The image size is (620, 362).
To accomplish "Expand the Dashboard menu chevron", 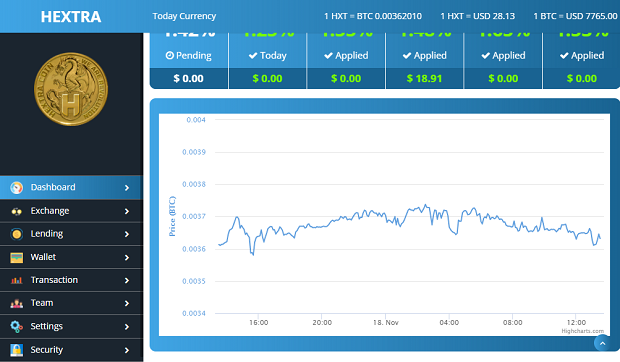I will (x=127, y=188).
